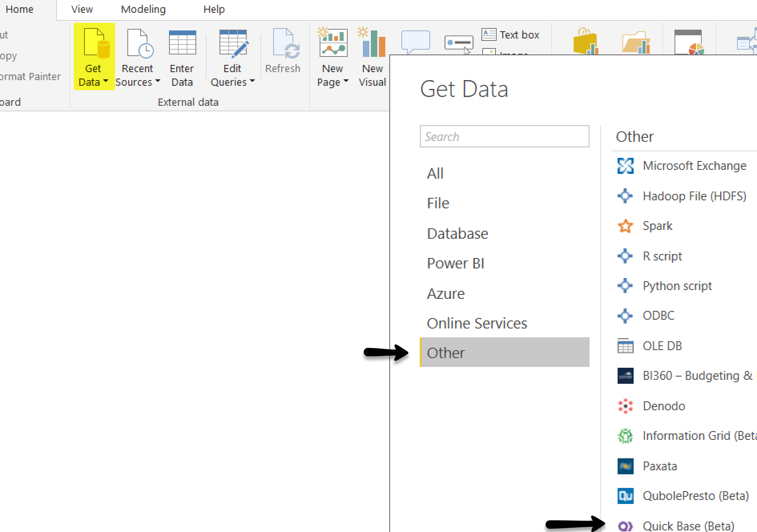Open the Get Data dropdown arrow
Viewport: 757px width, 532px height.
[105, 81]
